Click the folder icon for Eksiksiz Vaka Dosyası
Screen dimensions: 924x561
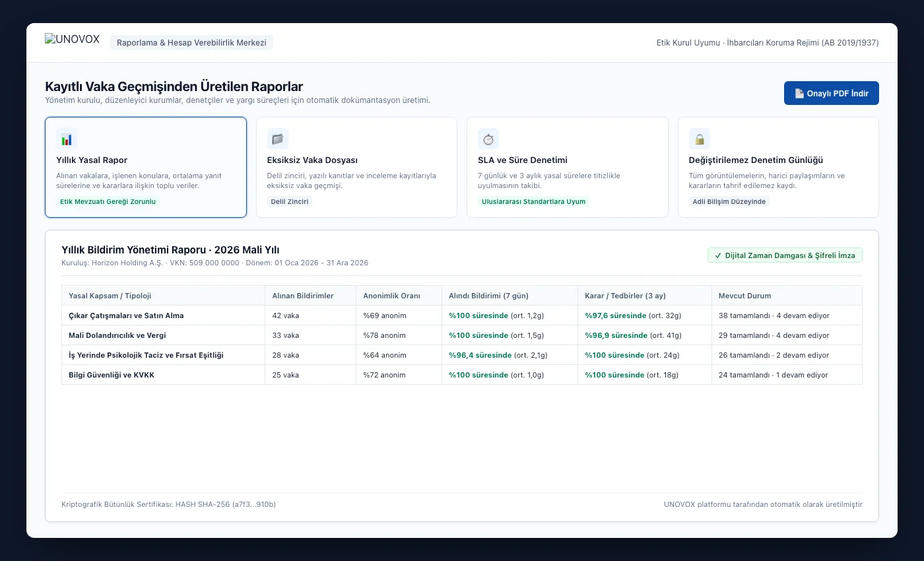tap(278, 139)
